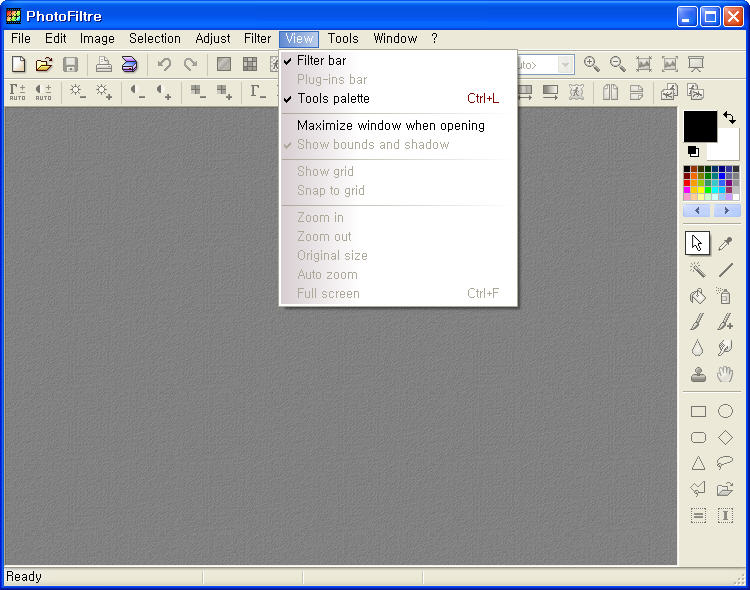The width and height of the screenshot is (750, 590).
Task: Select the pointer selection tool
Action: [697, 243]
